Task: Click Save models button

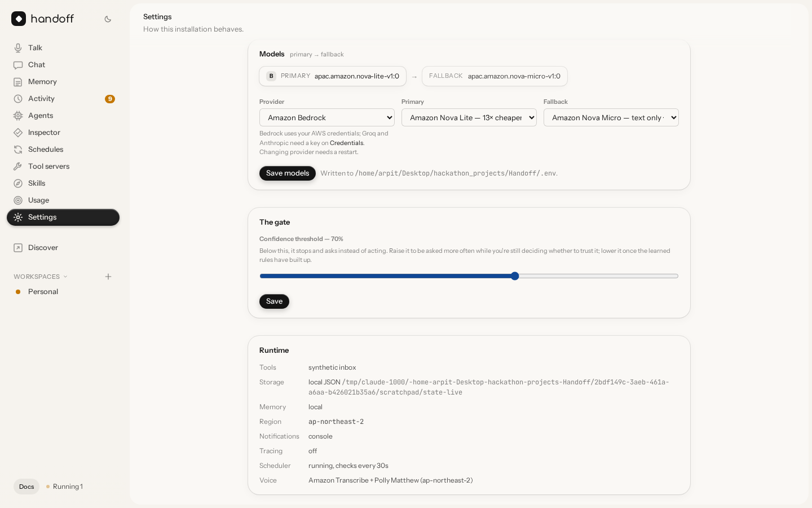Action: click(x=288, y=173)
